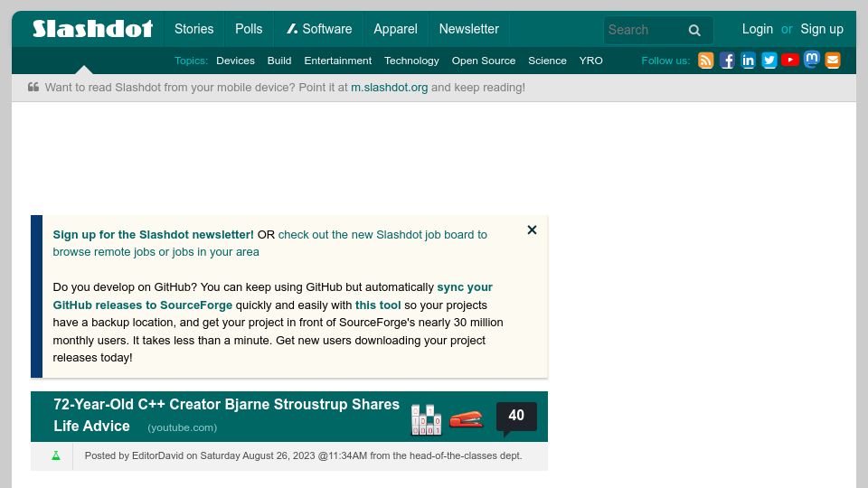Open Slashdot's Twitter icon
The image size is (868, 488).
(769, 61)
